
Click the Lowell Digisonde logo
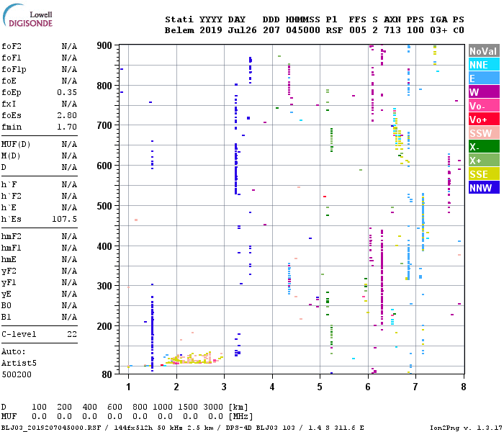(x=27, y=16)
